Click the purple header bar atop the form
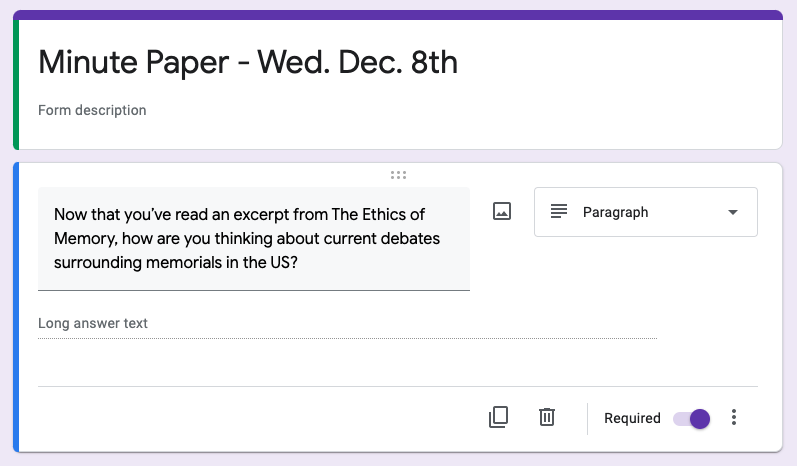This screenshot has width=797, height=466. 398,15
